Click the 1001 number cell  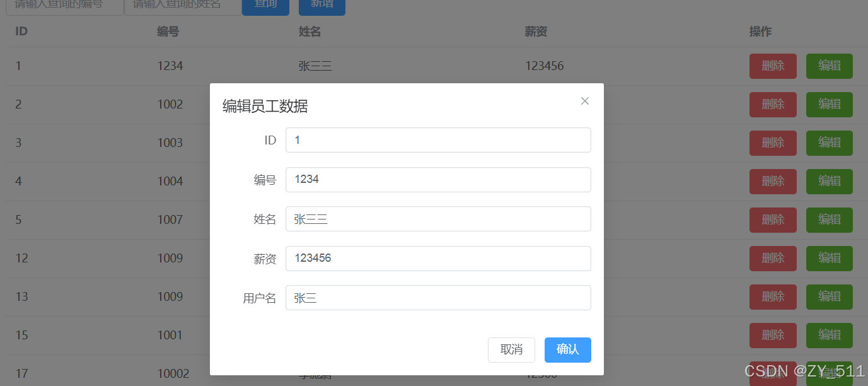point(170,336)
